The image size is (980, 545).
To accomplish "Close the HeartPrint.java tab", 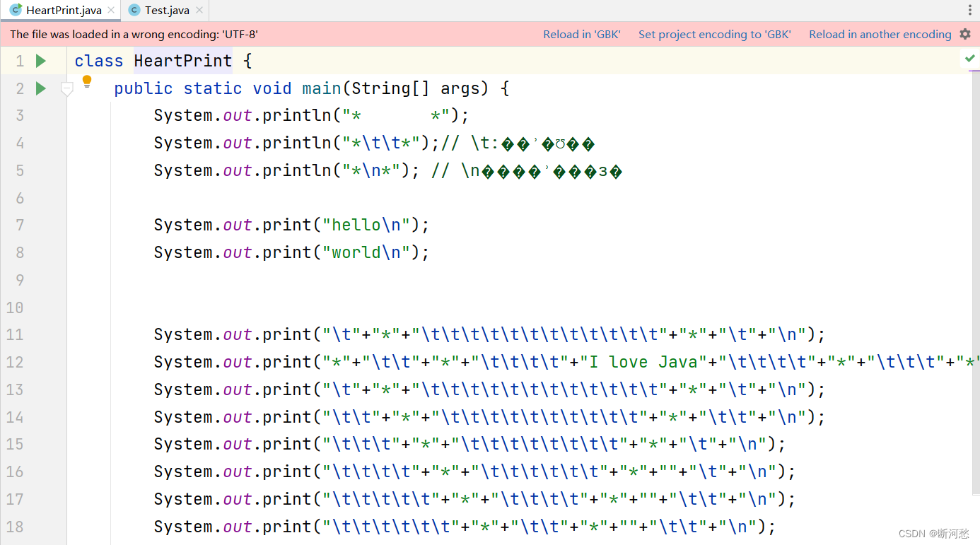I will tap(111, 10).
